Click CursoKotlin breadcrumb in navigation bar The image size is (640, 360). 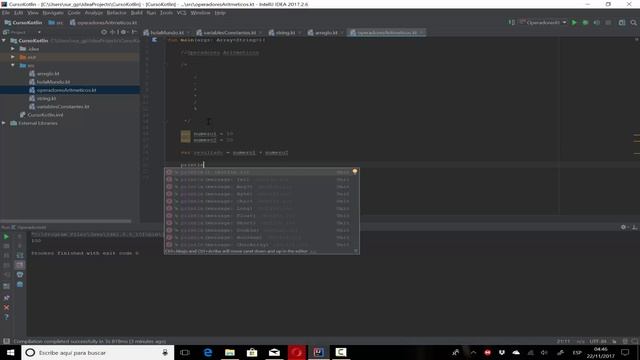[x=24, y=23]
